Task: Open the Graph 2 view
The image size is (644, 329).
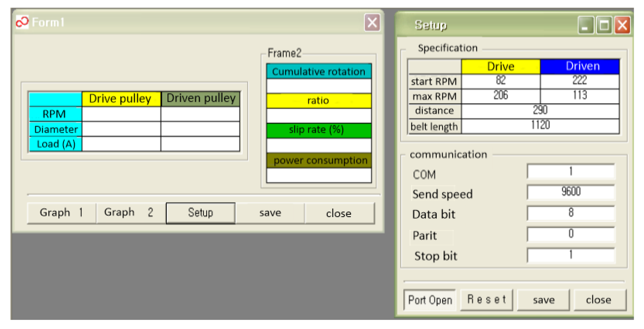Action: (x=131, y=213)
